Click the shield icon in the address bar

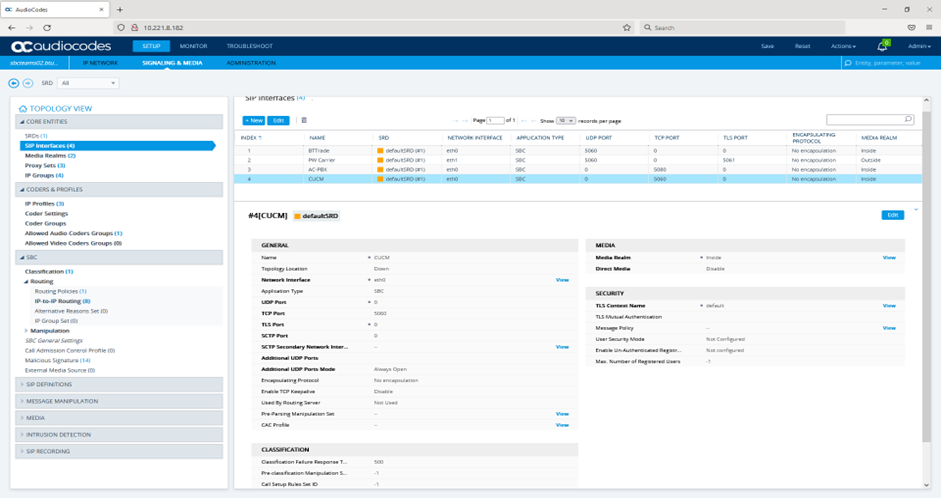point(121,28)
